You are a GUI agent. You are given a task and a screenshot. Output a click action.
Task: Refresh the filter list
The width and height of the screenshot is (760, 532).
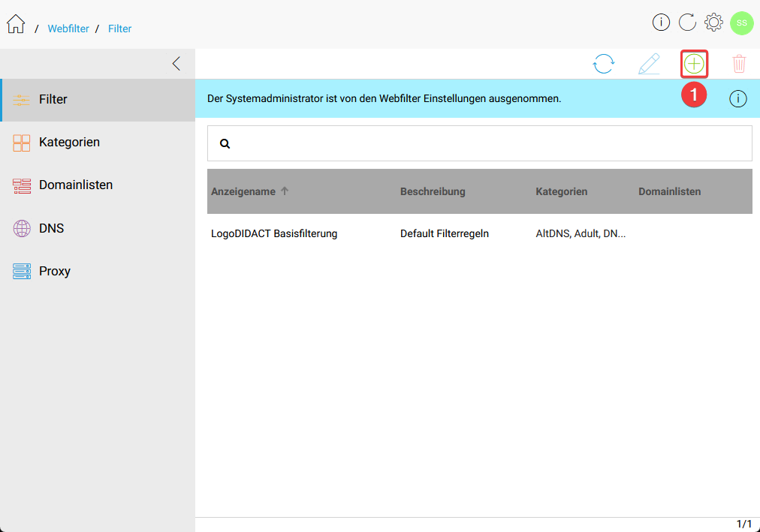604,64
